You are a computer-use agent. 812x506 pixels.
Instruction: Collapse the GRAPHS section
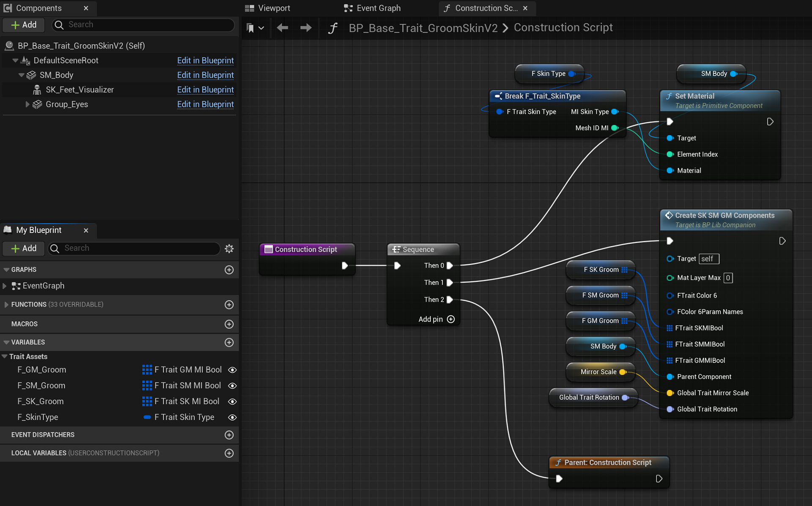pyautogui.click(x=6, y=270)
